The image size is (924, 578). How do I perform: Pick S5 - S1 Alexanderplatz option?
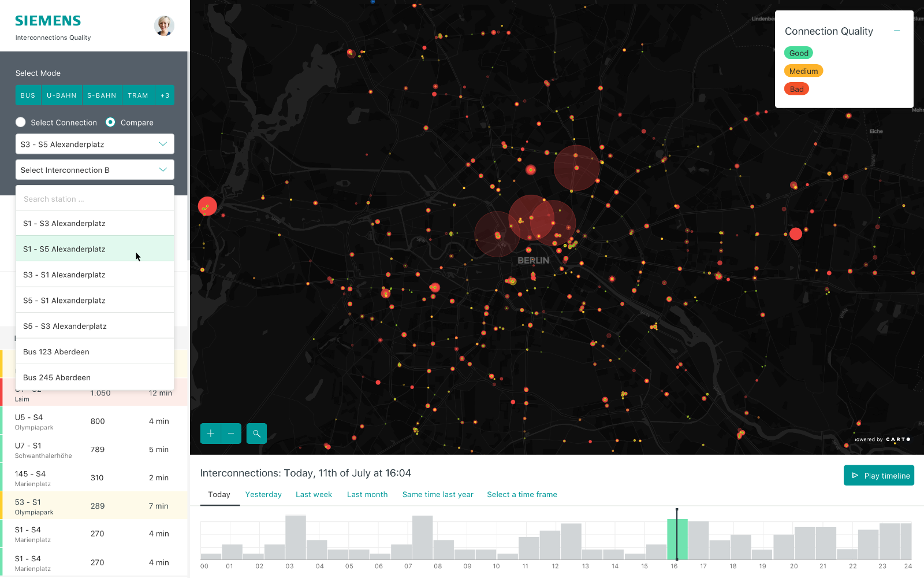click(x=95, y=300)
